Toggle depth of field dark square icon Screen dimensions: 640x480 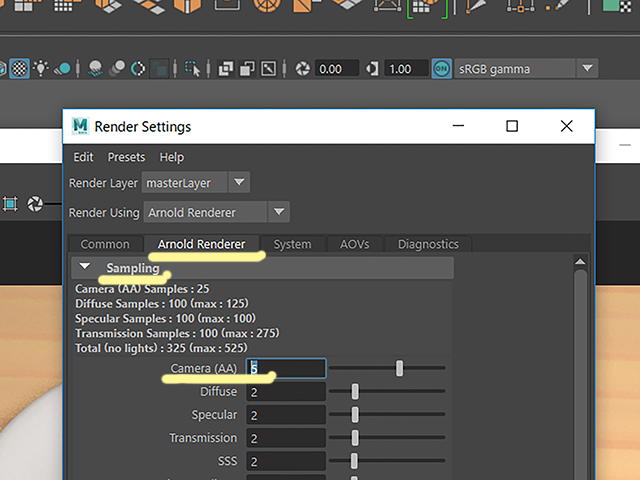coord(160,69)
